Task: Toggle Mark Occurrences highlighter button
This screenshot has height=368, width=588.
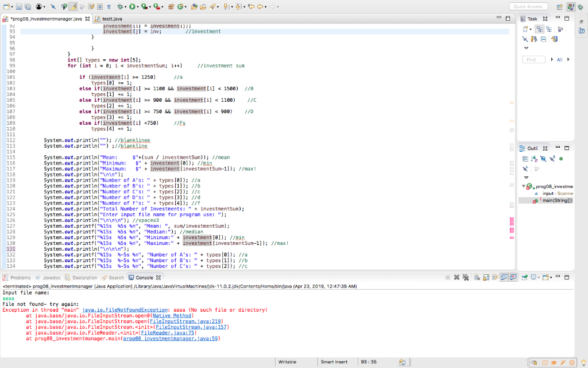Action: 73,7
